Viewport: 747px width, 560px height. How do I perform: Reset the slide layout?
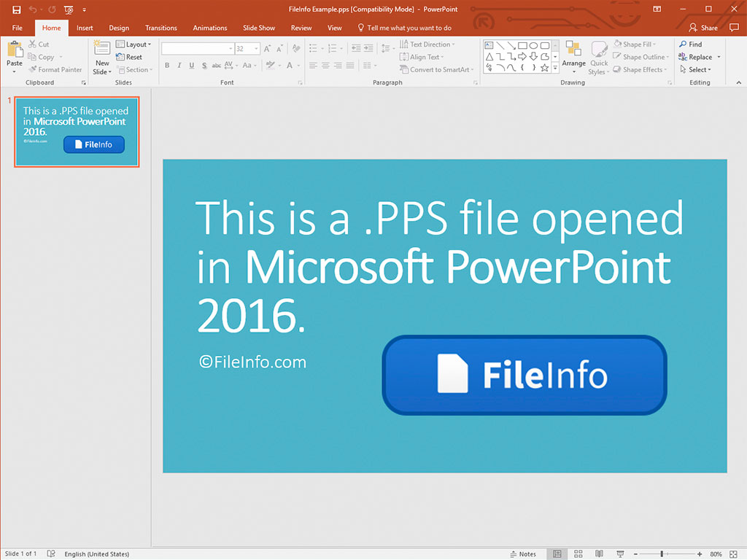point(129,57)
